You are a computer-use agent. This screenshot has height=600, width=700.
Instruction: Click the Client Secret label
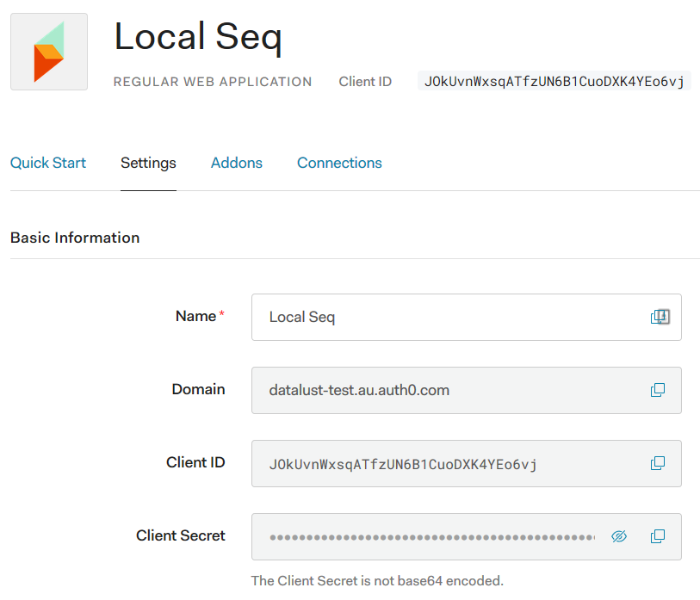180,535
